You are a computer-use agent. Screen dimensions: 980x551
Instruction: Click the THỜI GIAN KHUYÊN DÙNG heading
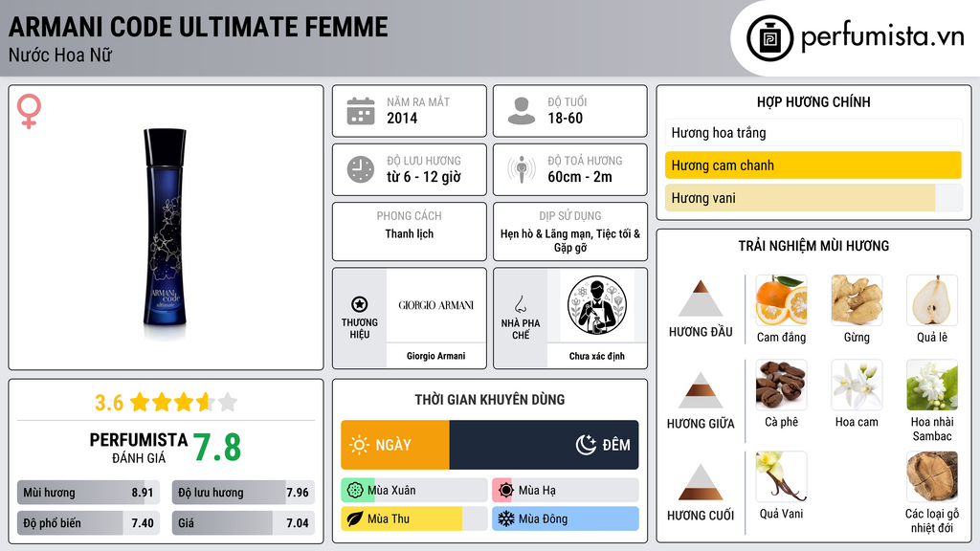(x=490, y=400)
